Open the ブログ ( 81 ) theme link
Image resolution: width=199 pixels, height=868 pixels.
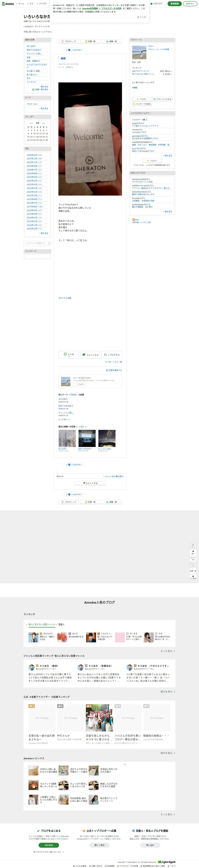click(32, 104)
